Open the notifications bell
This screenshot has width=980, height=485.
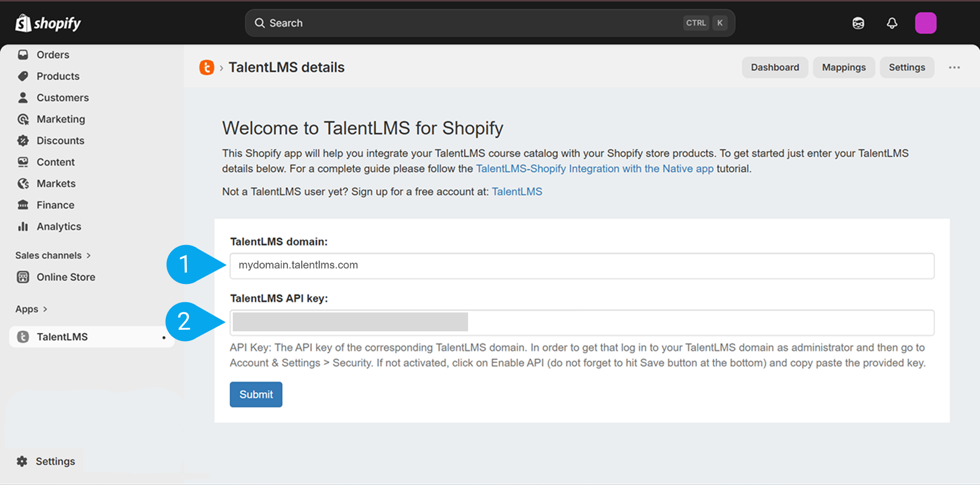(892, 23)
